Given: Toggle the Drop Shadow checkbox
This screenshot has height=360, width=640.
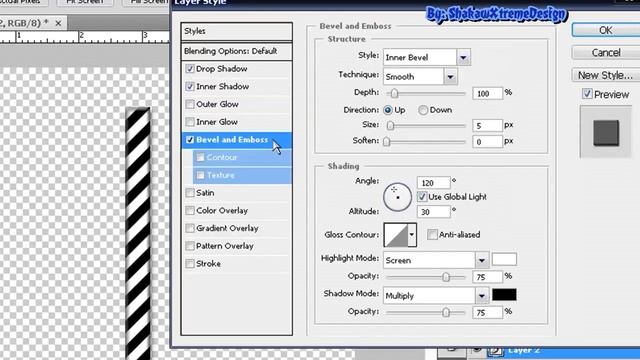Looking at the screenshot, I should coord(189,69).
